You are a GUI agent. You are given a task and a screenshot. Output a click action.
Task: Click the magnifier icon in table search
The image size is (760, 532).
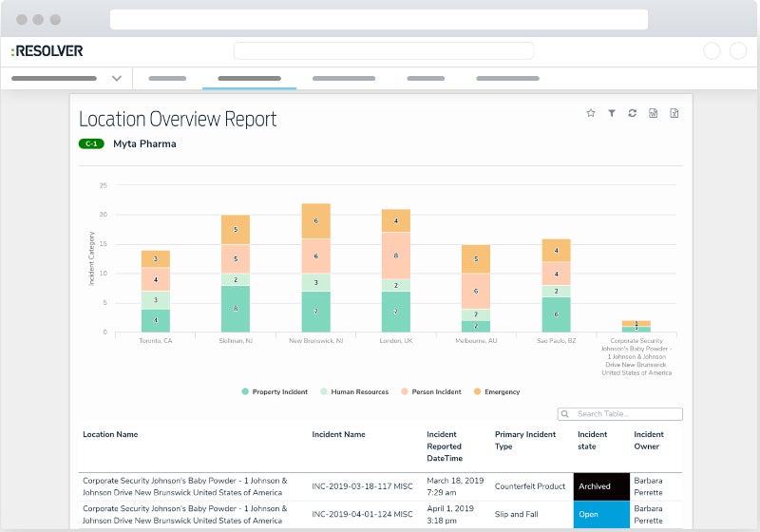pyautogui.click(x=565, y=414)
